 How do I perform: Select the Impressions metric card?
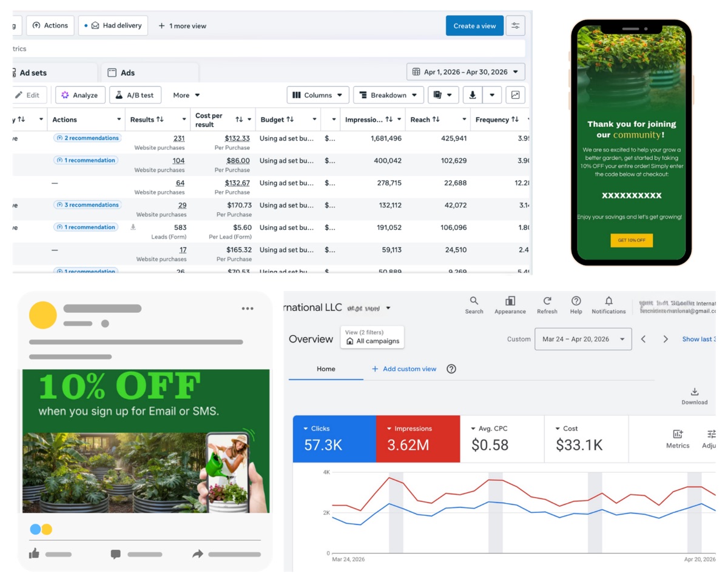[x=418, y=439]
